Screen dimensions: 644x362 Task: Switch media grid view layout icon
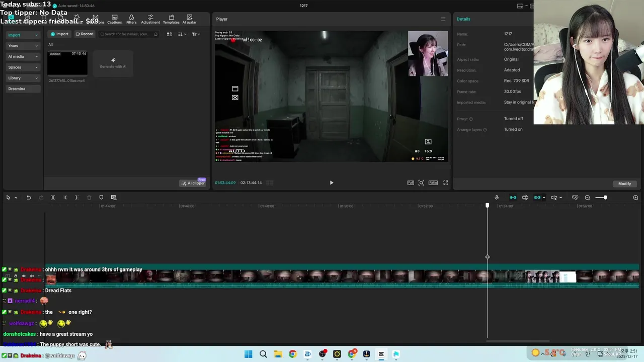tap(170, 34)
